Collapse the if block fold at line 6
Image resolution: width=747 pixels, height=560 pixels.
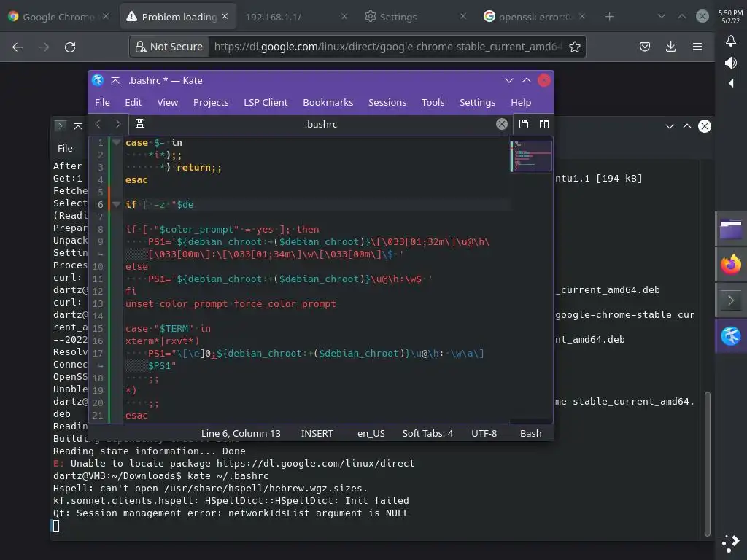(116, 204)
